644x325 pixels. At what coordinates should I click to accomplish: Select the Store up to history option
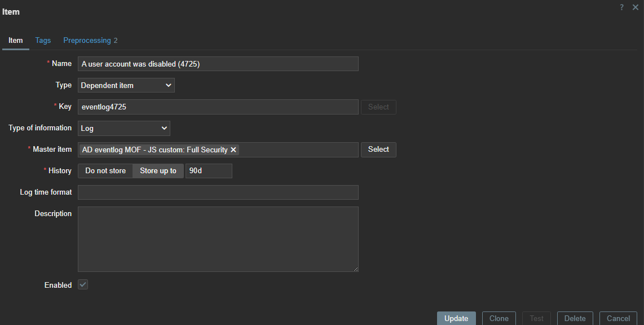[158, 171]
